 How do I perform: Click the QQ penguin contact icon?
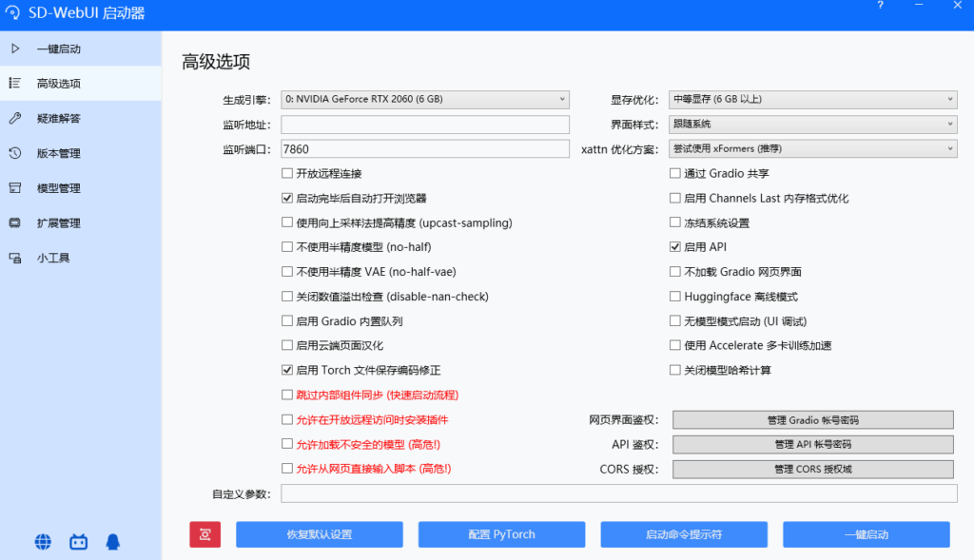tap(113, 541)
